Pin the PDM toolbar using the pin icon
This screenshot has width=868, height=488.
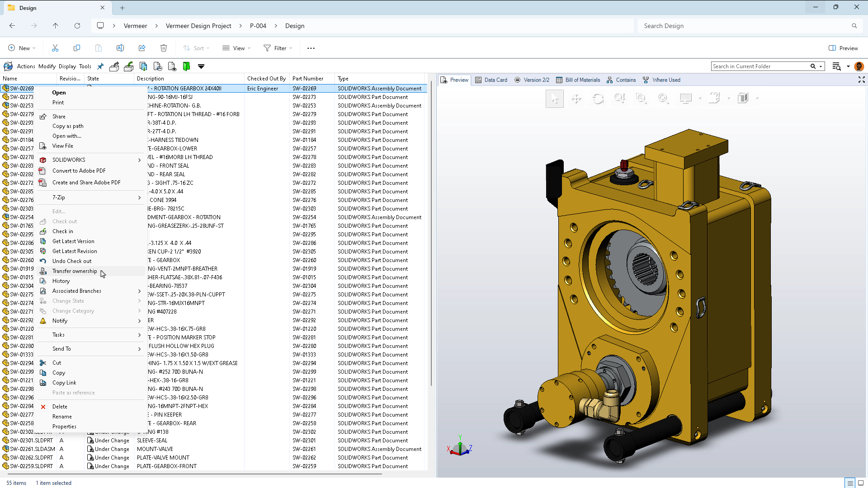pyautogui.click(x=100, y=66)
